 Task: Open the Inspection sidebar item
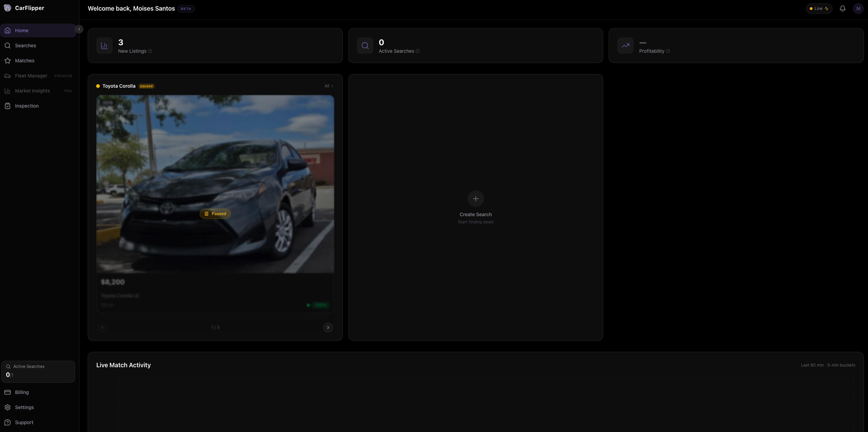coord(27,106)
